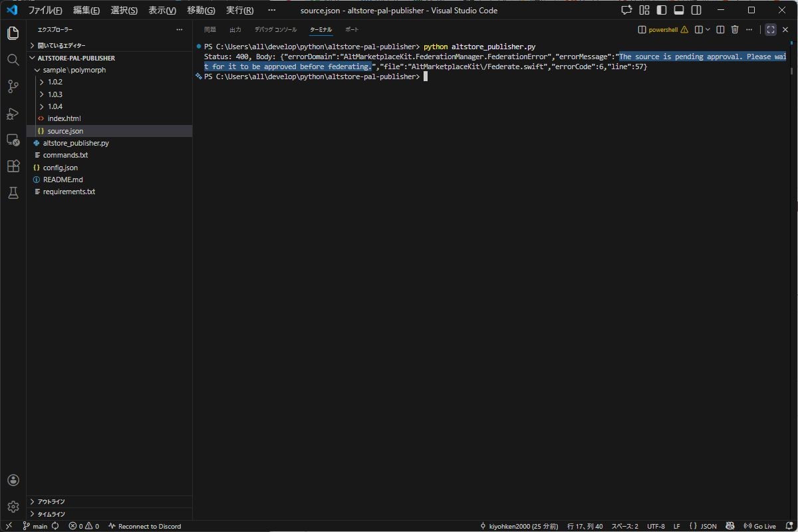This screenshot has width=798, height=532.
Task: Open the Extensions view
Action: 13,166
